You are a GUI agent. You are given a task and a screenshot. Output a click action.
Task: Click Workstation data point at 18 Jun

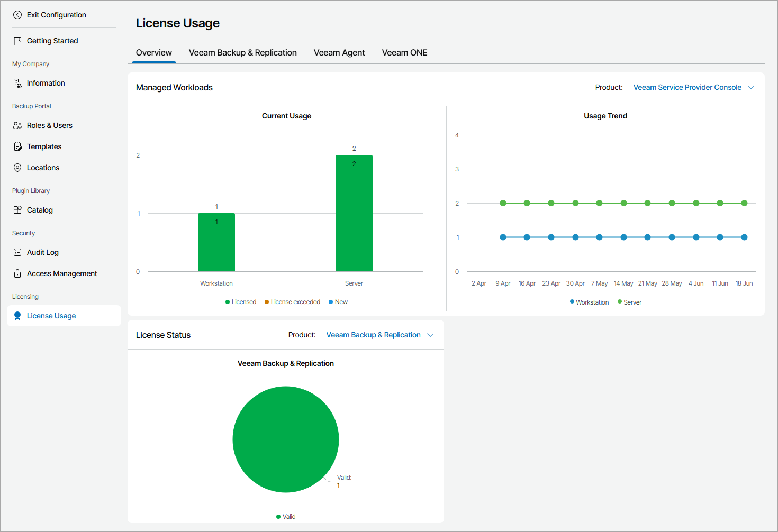[744, 237]
